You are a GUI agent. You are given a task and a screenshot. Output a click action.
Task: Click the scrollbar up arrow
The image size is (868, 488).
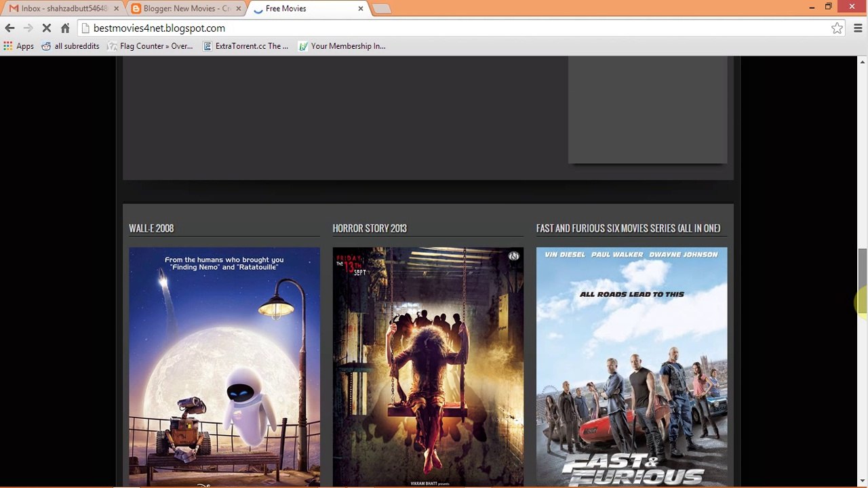click(862, 62)
